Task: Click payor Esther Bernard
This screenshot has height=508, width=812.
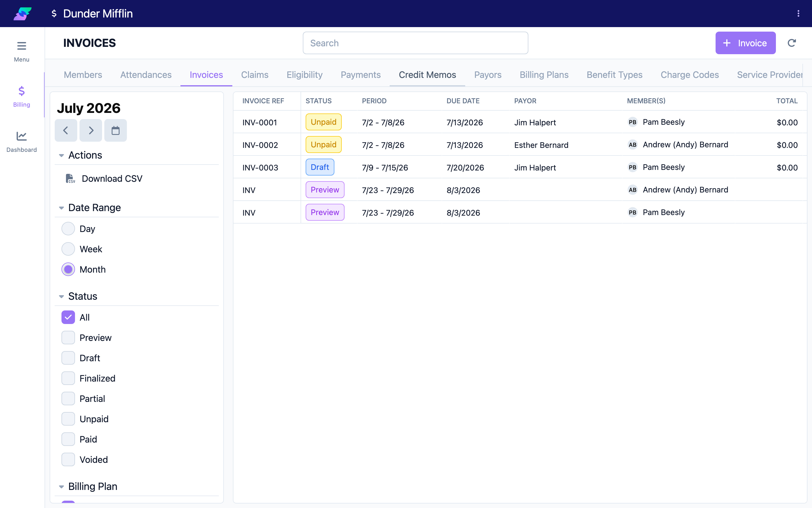Action: [x=541, y=145]
